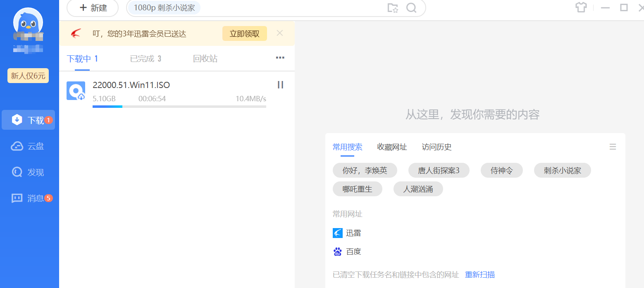Click the 22000.51.Win11.ISO file icon
The image size is (644, 288).
(x=76, y=91)
